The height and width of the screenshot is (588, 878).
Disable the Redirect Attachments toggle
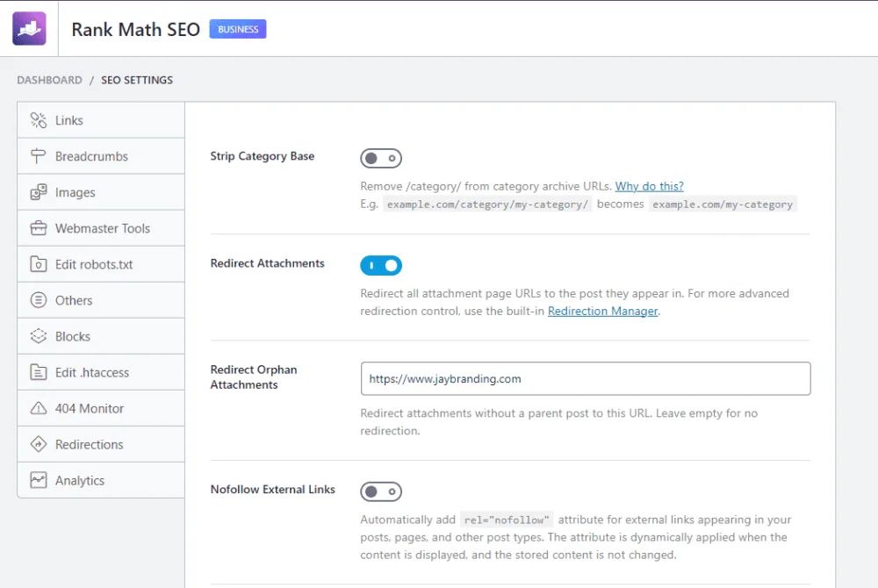tap(381, 265)
